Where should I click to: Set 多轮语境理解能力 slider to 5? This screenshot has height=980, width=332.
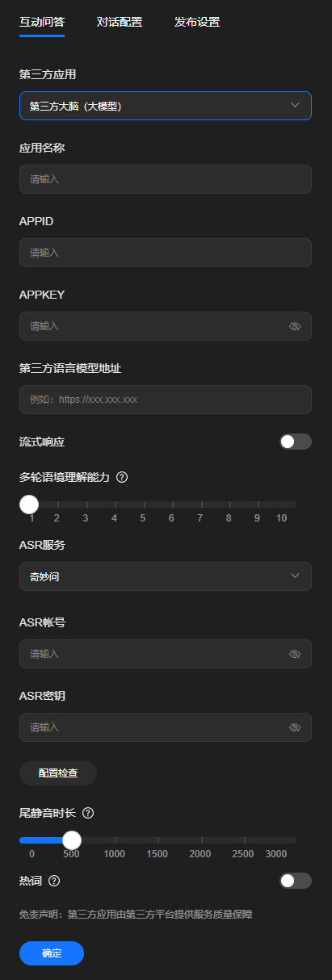tap(143, 505)
